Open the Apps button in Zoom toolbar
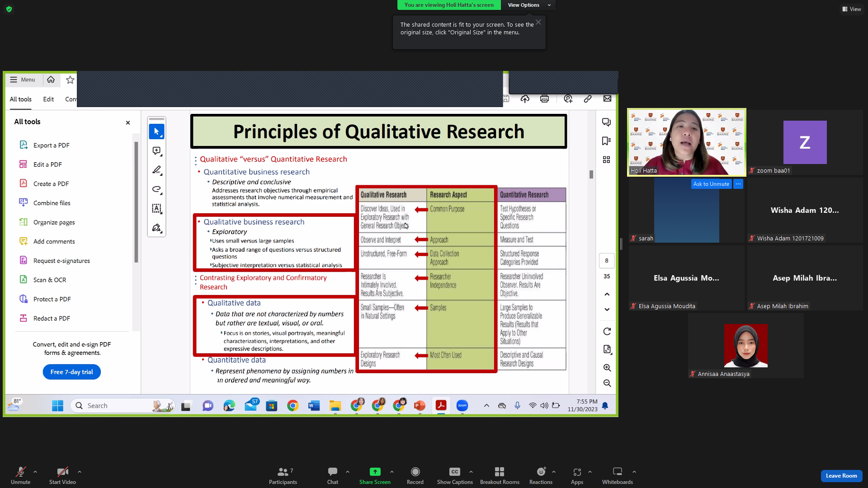Image resolution: width=868 pixels, height=488 pixels. click(577, 475)
